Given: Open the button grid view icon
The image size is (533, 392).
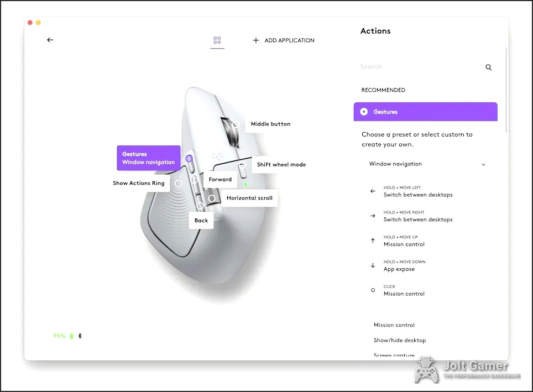Looking at the screenshot, I should pos(217,40).
